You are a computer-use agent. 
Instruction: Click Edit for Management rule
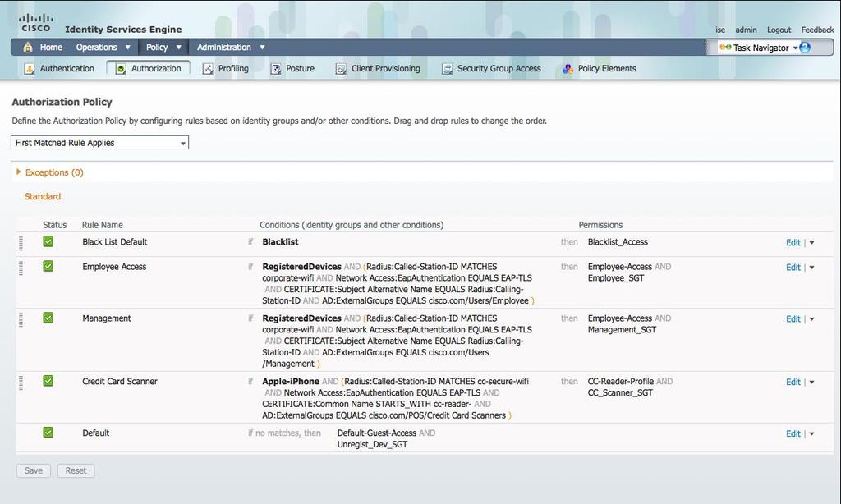pos(793,319)
